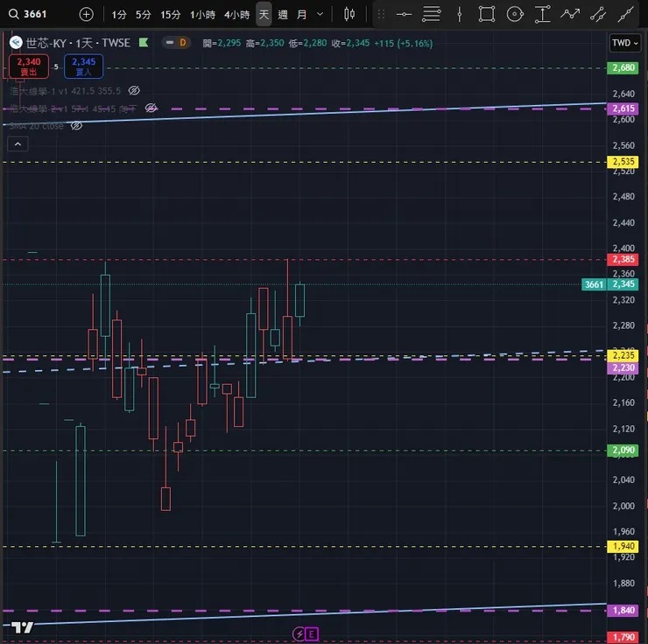
Task: Open the candlestick chart type selector
Action: point(349,15)
